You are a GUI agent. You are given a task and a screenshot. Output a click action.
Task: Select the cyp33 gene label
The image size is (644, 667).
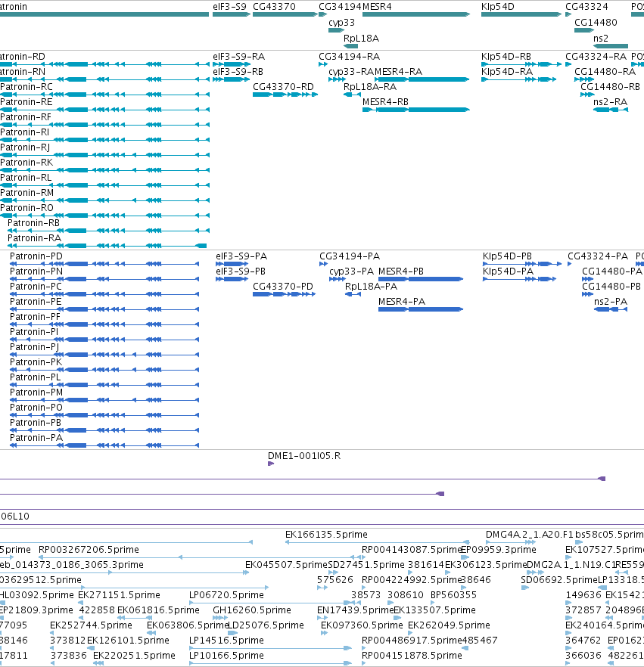tap(341, 23)
